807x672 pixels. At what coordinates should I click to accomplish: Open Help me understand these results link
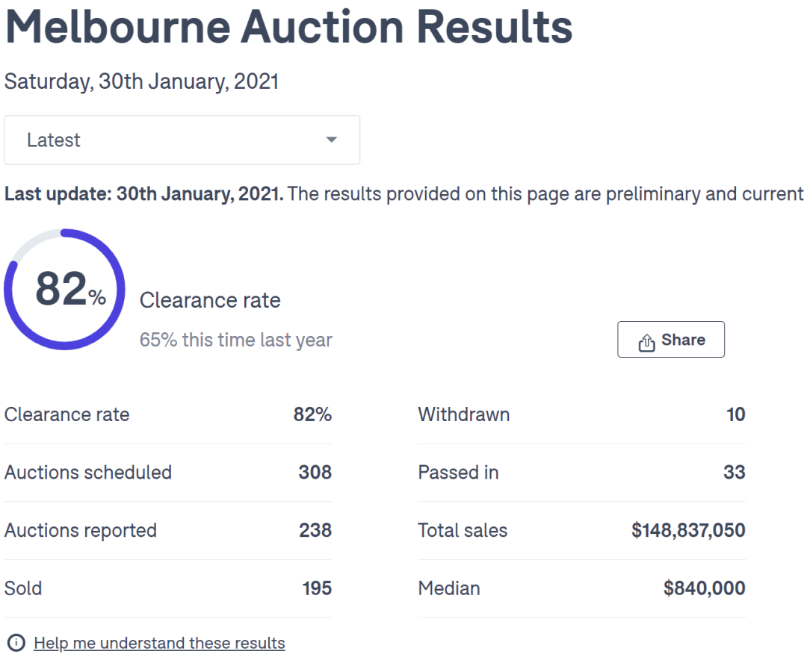coord(160,643)
